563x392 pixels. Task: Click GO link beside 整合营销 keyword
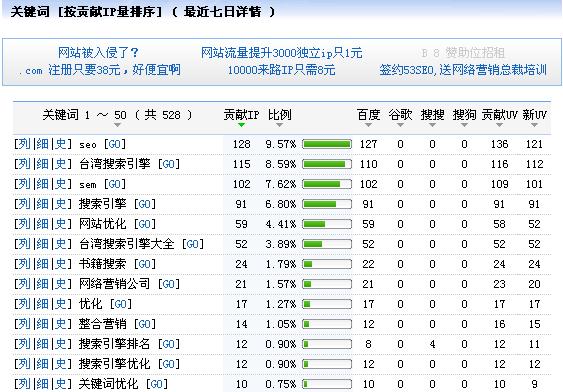pyautogui.click(x=145, y=324)
